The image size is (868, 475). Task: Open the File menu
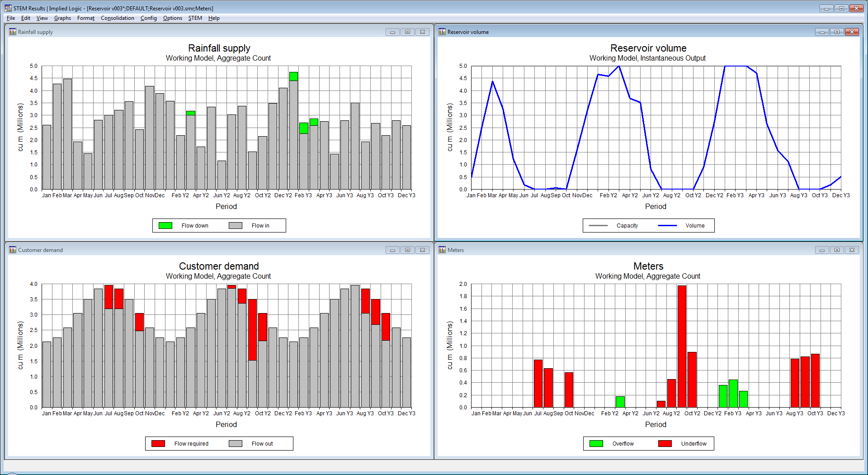(x=11, y=18)
